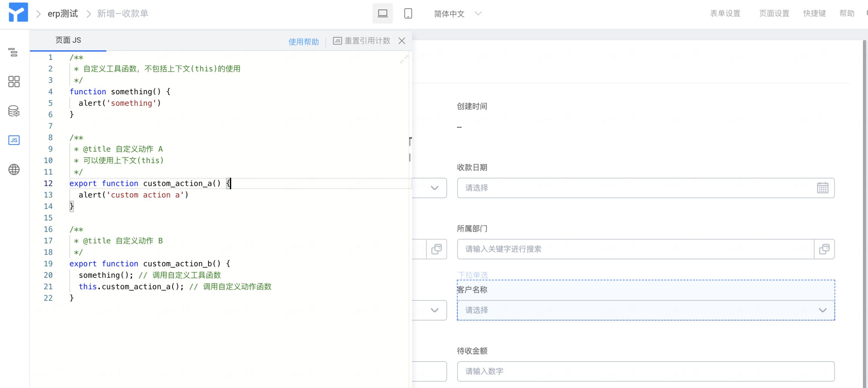Open 表单设置 in the top menu
The height and width of the screenshot is (388, 868).
[x=725, y=14]
